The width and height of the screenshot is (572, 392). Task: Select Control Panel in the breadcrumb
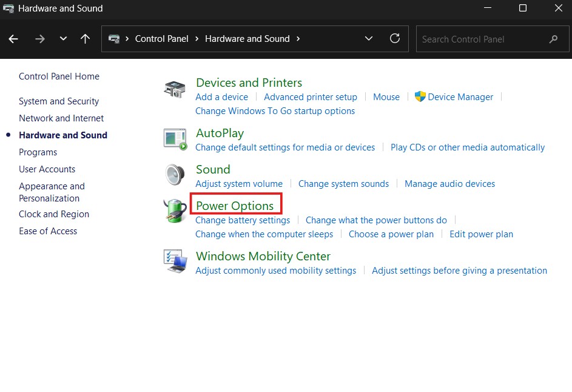pyautogui.click(x=161, y=39)
